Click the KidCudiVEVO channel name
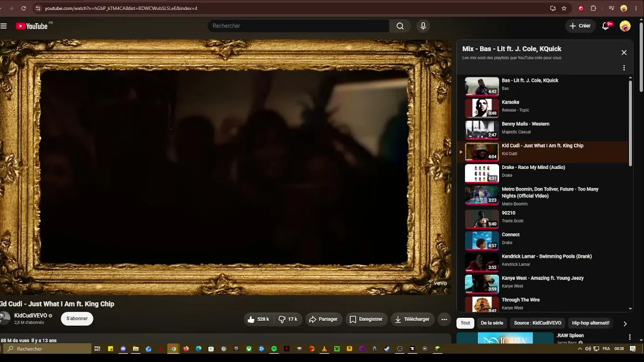The image size is (644, 362). coord(31,316)
